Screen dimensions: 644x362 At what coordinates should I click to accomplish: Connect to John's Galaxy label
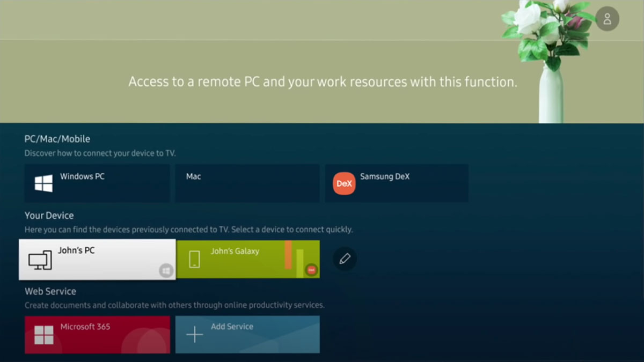[x=235, y=251]
